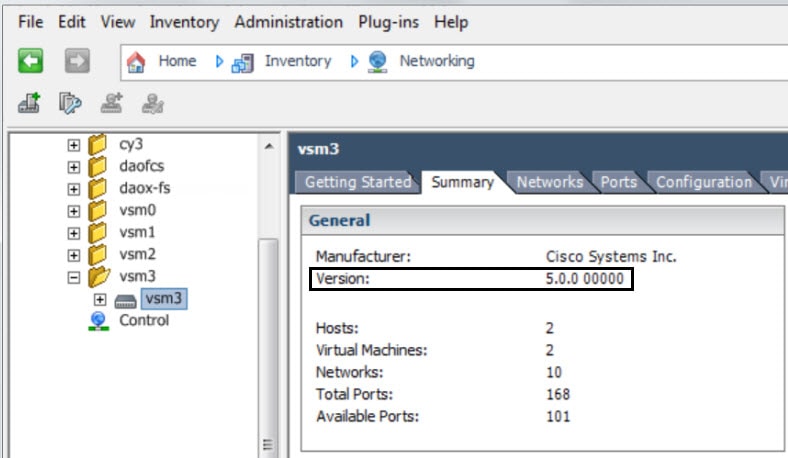788x458 pixels.
Task: Click the daox-fs folder icon
Action: (x=98, y=189)
